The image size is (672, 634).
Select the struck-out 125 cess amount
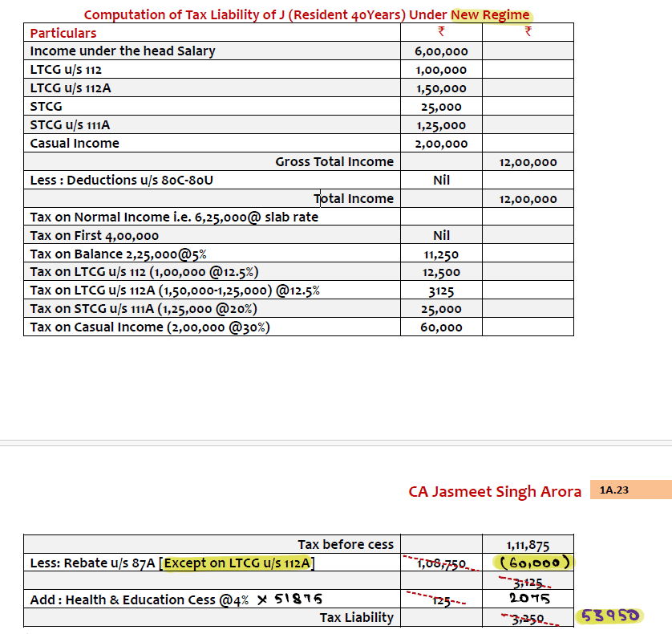[x=441, y=601]
